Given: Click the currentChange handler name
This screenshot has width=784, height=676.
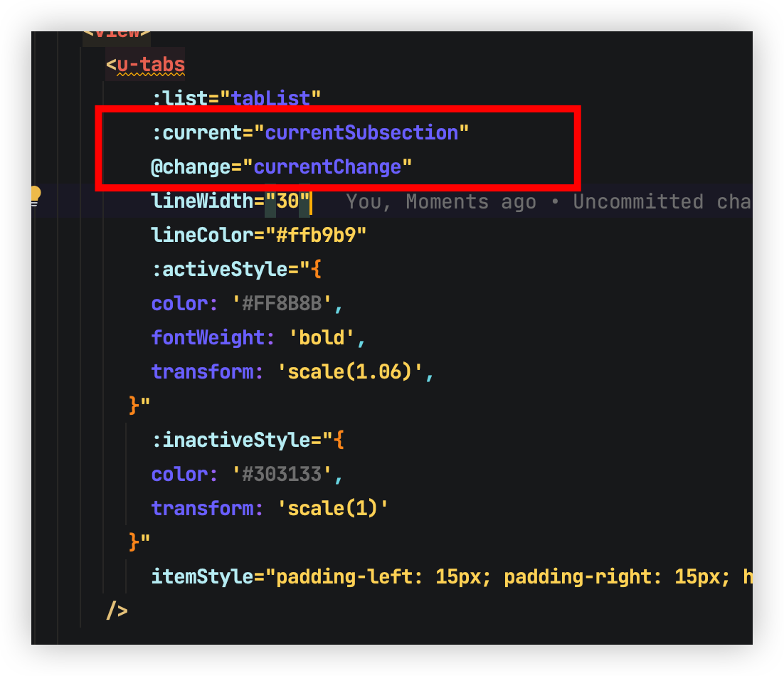Looking at the screenshot, I should click(x=327, y=167).
